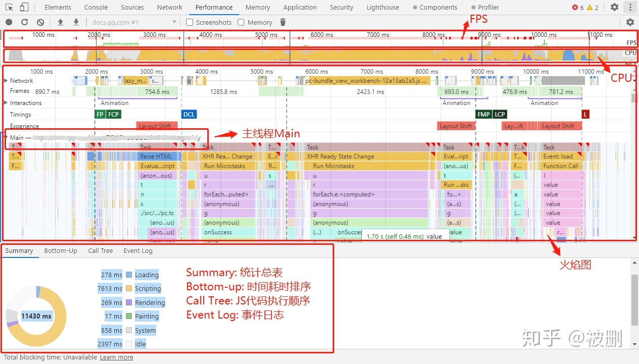Load a profile using the upload arrow

pos(61,22)
